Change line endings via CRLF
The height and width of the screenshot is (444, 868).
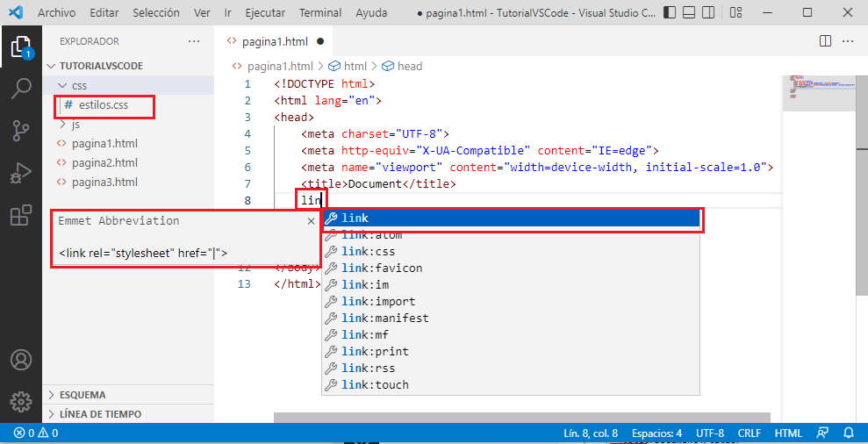tap(749, 433)
